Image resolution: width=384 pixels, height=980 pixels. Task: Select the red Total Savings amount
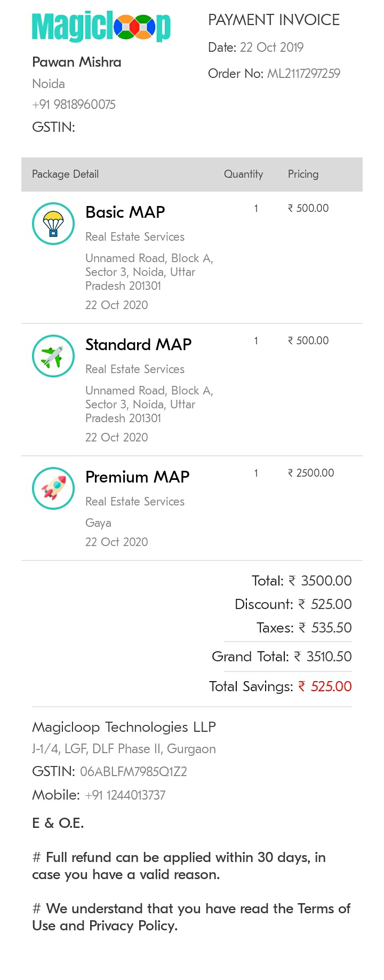pos(325,686)
